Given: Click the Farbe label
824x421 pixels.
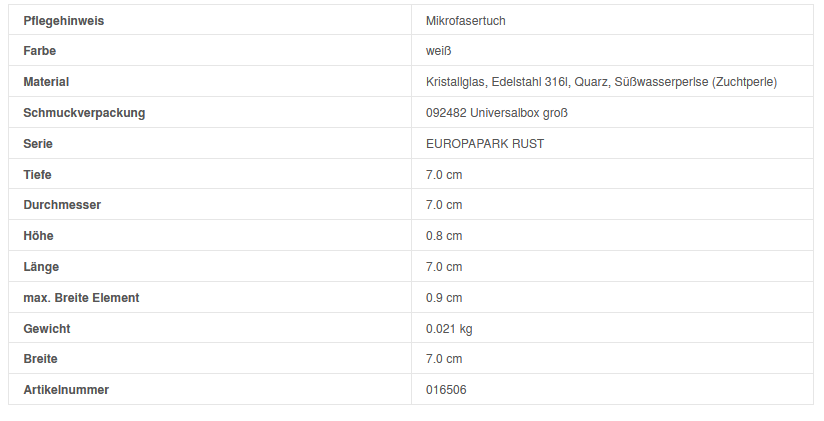Looking at the screenshot, I should [x=41, y=51].
